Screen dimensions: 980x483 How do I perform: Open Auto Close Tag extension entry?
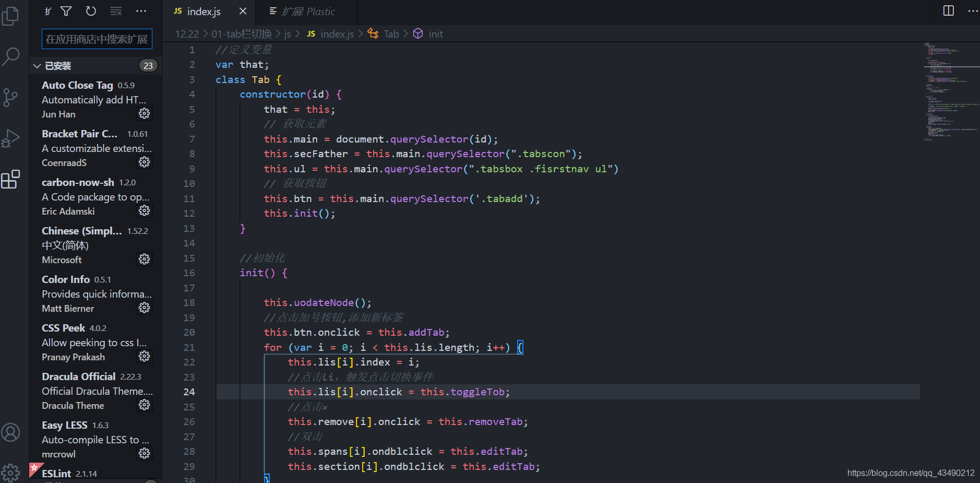96,99
